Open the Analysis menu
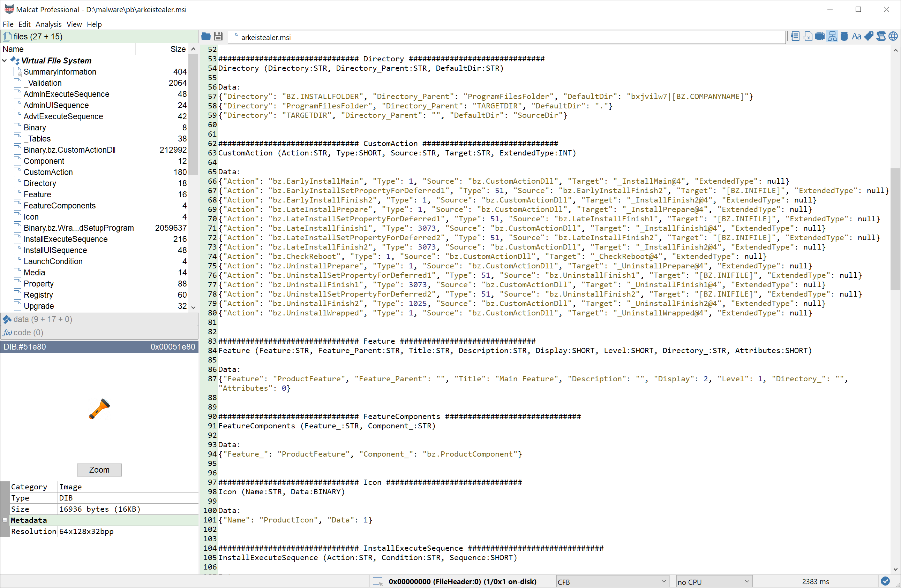 coord(48,24)
